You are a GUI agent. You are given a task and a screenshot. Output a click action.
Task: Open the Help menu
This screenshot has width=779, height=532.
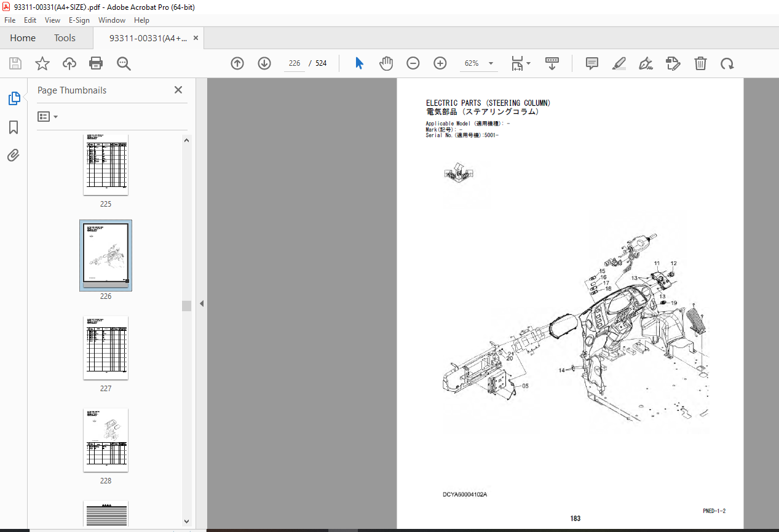click(x=141, y=20)
